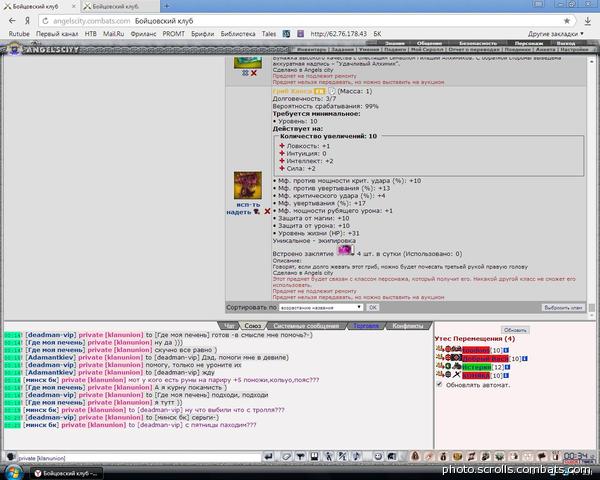Click the golden coin icon
600x480 pixels.
click(457, 456)
